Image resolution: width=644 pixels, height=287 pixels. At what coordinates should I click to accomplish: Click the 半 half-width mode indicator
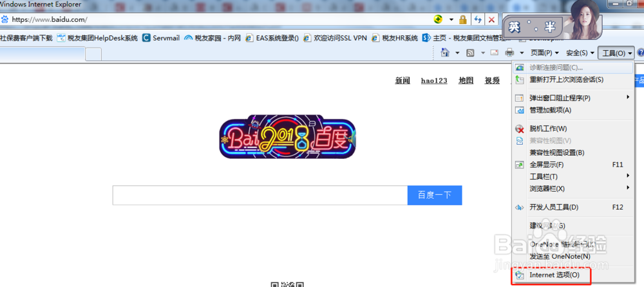click(x=550, y=27)
